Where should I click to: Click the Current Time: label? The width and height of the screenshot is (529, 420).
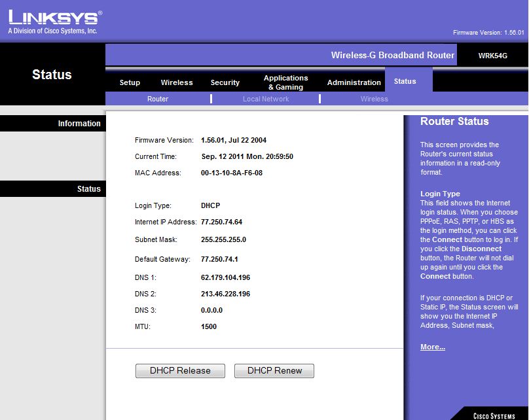tap(156, 156)
